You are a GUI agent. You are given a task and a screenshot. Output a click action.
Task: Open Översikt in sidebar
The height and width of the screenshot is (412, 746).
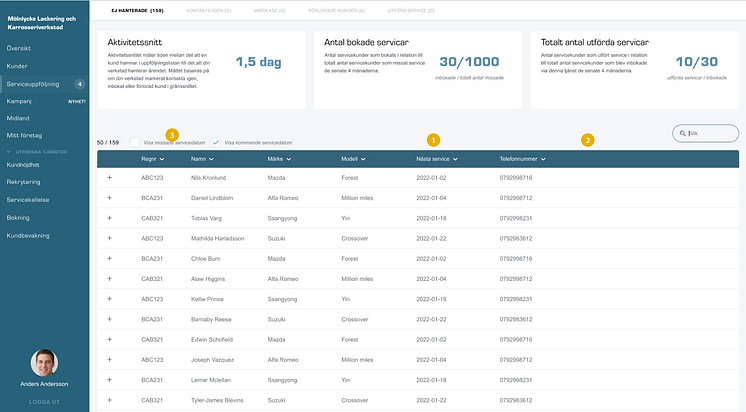(19, 49)
